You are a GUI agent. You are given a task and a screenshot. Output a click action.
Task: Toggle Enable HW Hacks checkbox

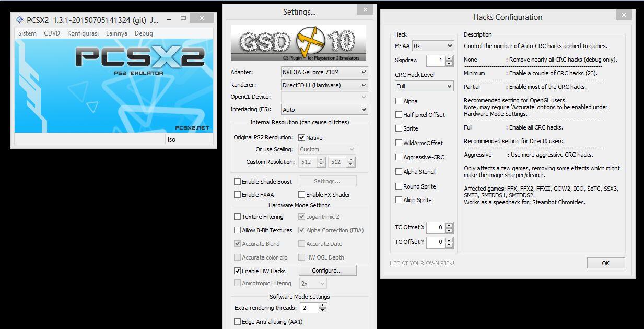pyautogui.click(x=238, y=271)
